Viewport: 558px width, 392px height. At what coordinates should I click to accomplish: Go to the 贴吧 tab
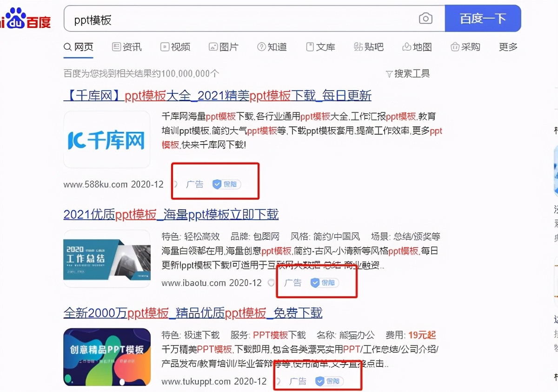(369, 47)
